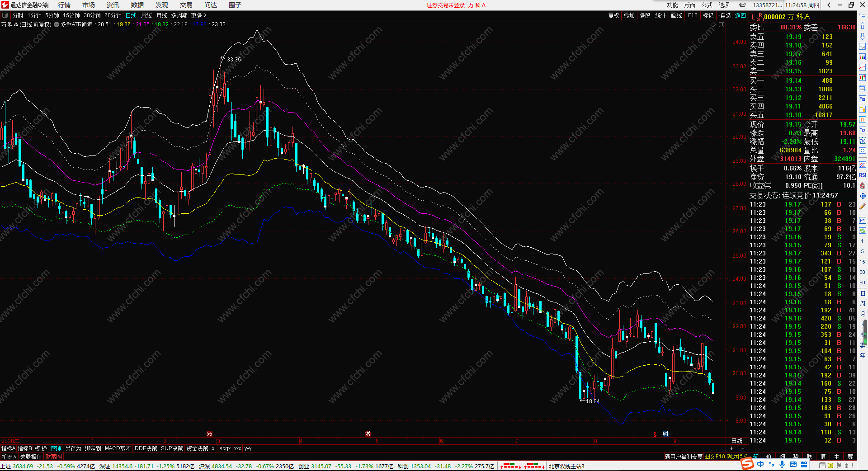This screenshot has height=471, width=868.
Task: Open the quote list icon with clock
Action: point(862,47)
